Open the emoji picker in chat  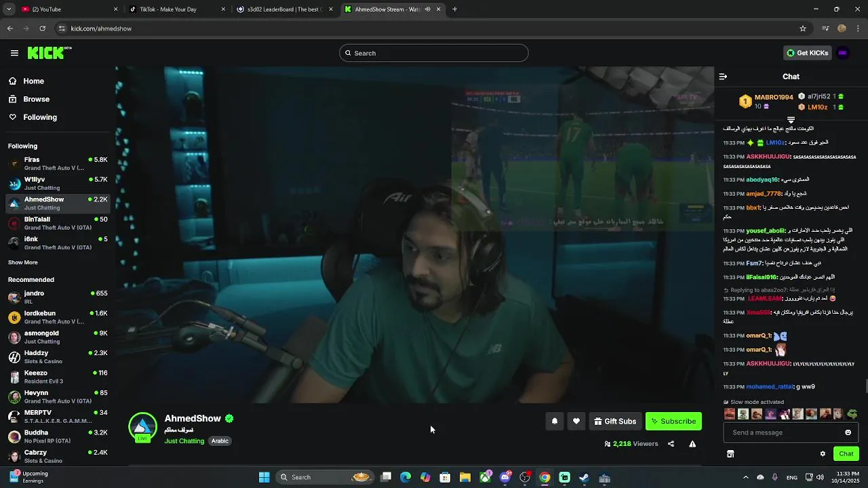(x=848, y=432)
